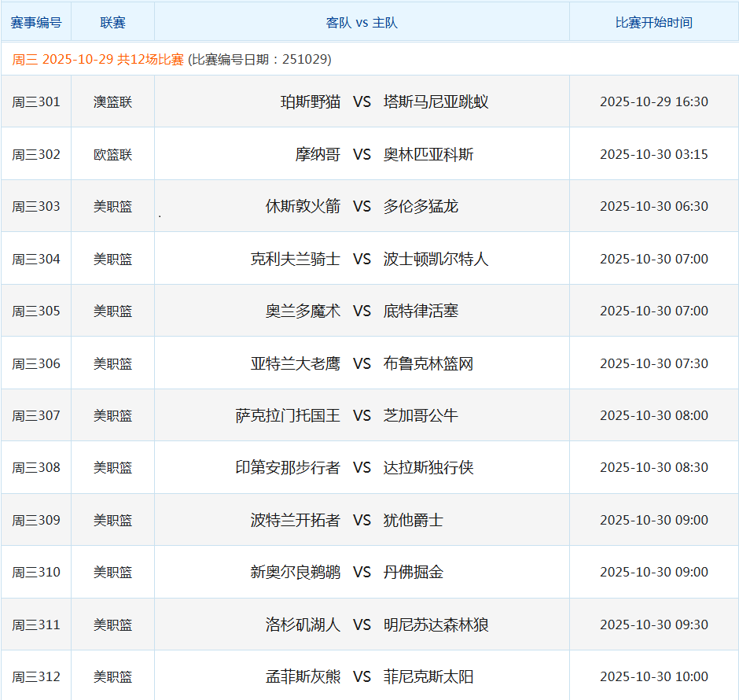Select the 周三 2025-10-29 共12场比赛 date heading

(x=98, y=60)
